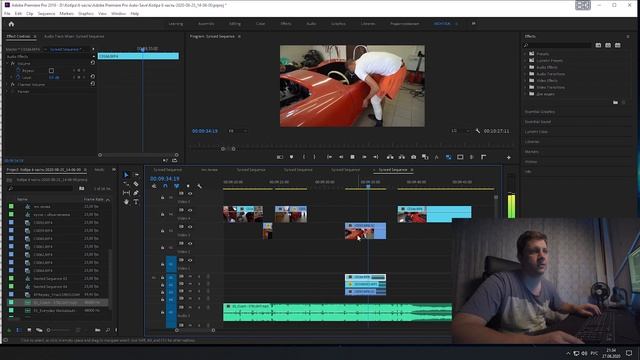Toggle the Level stopwatch animation
The width and height of the screenshot is (640, 360).
click(x=18, y=77)
